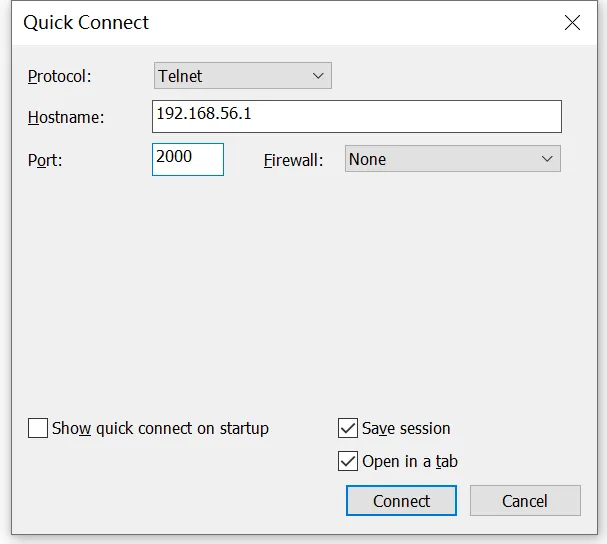607x544 pixels.
Task: Focus the Port field showing 2000
Action: pyautogui.click(x=187, y=159)
